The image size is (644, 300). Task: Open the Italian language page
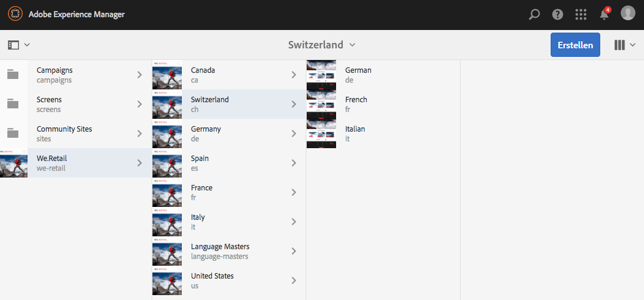pos(383,133)
